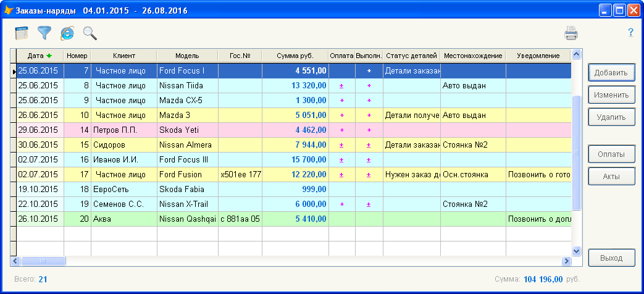
Task: Select the Ford Fusion cell
Action: (187, 175)
